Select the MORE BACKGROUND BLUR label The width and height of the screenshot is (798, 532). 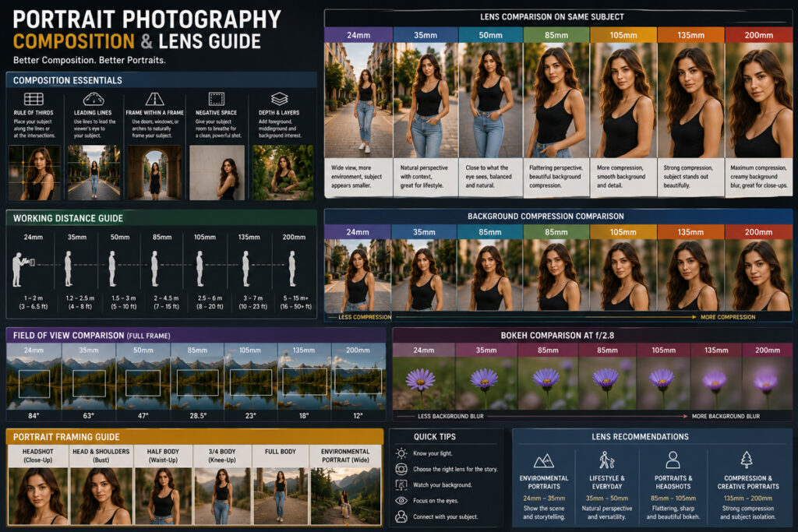coord(726,416)
